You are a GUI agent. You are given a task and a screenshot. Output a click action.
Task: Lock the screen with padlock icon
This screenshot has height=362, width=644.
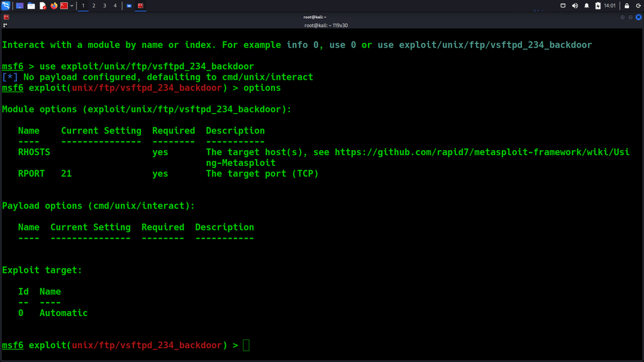point(627,6)
